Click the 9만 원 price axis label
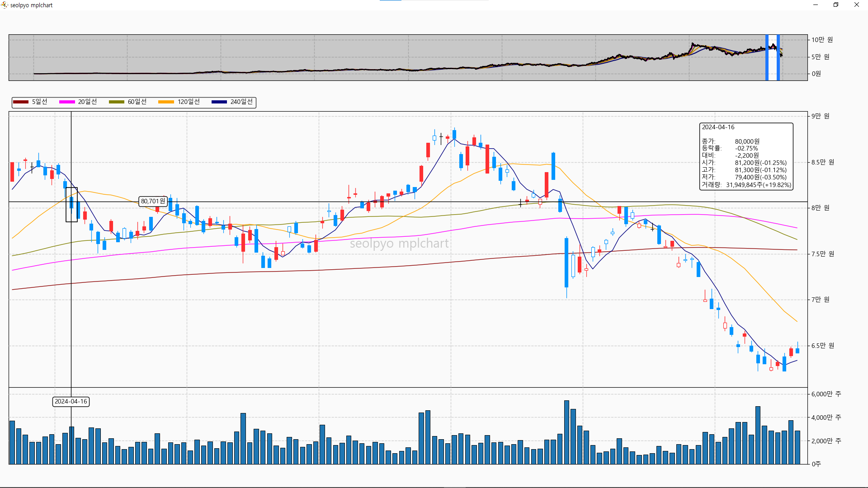The image size is (868, 488). click(820, 116)
